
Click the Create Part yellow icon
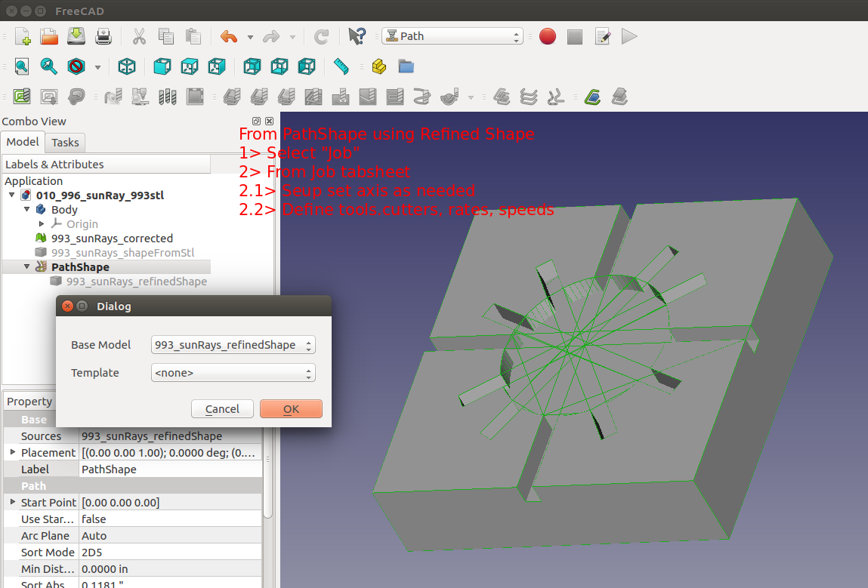point(379,66)
